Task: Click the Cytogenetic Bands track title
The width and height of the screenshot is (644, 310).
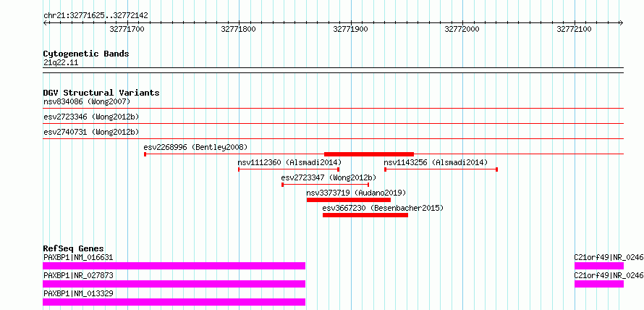Action: pos(86,54)
